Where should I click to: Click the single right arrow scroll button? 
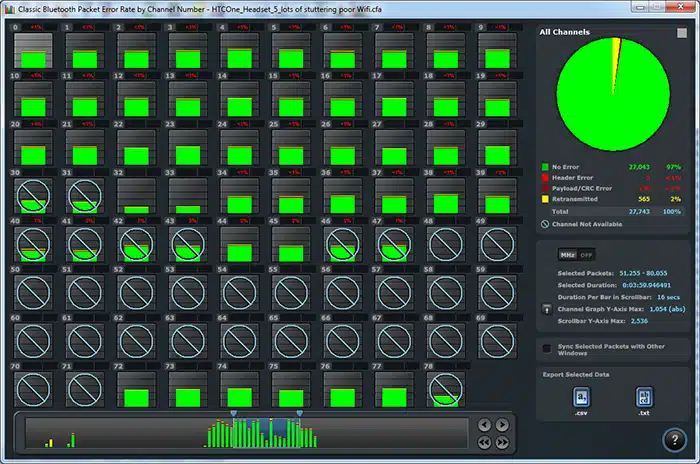[x=502, y=425]
